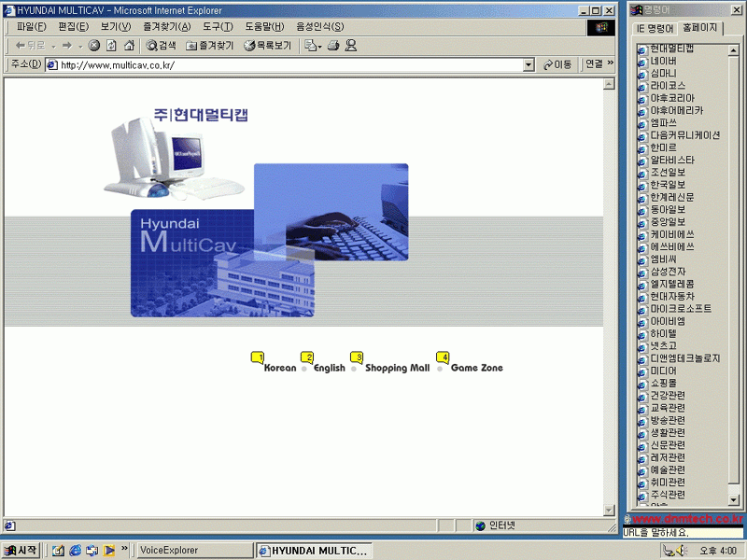Click the address URL input field
This screenshot has height=560, width=747.
pyautogui.click(x=290, y=64)
